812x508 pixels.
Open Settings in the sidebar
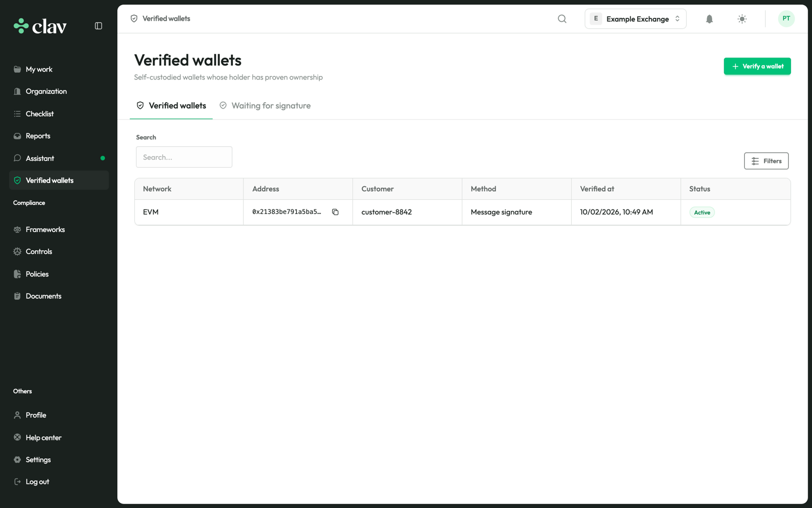click(59, 460)
